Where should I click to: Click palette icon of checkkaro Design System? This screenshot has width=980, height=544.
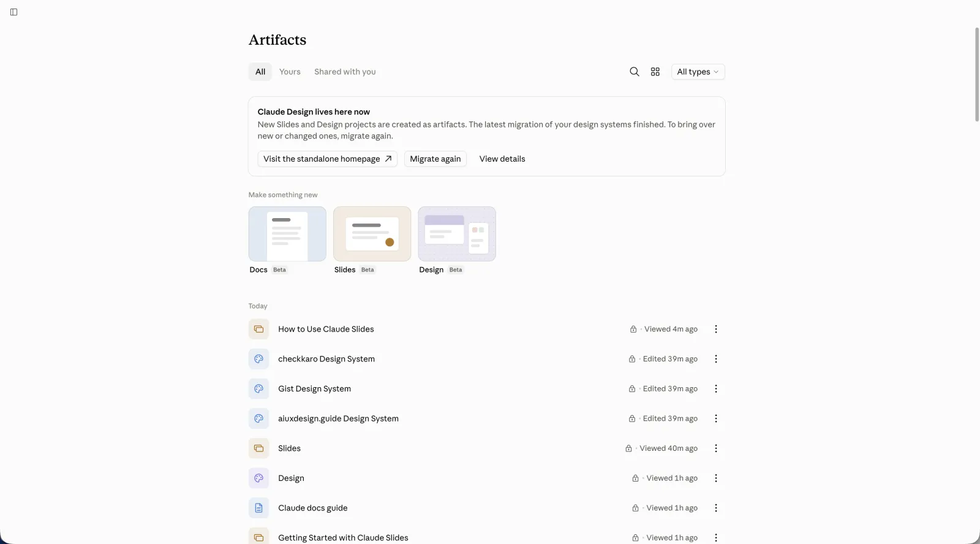(258, 359)
